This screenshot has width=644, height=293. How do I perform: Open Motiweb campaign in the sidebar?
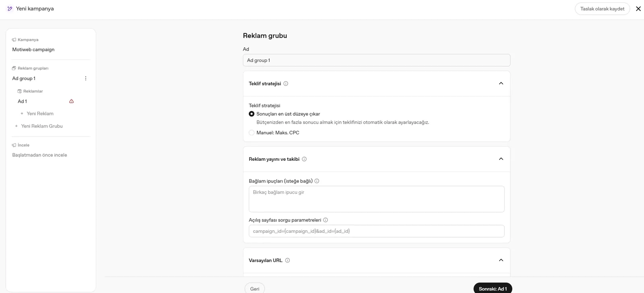pos(33,49)
